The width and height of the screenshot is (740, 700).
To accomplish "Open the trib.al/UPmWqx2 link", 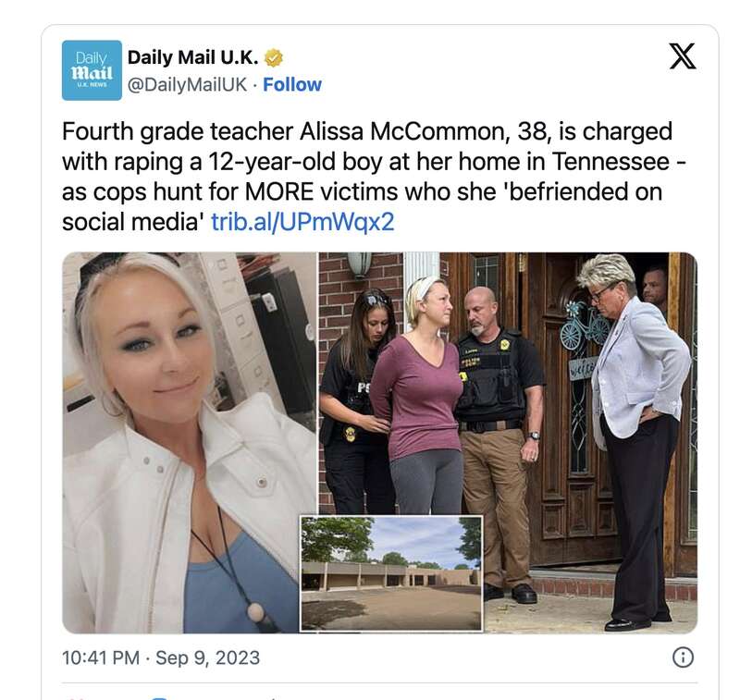I will (302, 222).
